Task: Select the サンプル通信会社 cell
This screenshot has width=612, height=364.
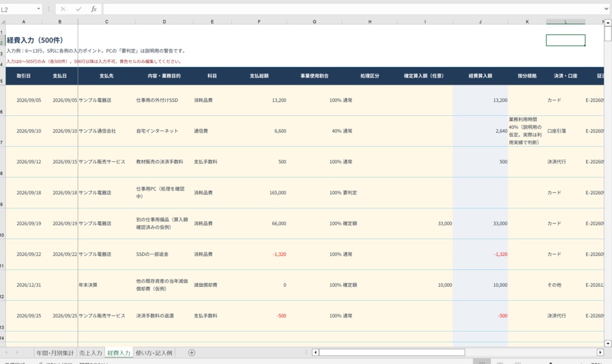Action: click(x=106, y=131)
